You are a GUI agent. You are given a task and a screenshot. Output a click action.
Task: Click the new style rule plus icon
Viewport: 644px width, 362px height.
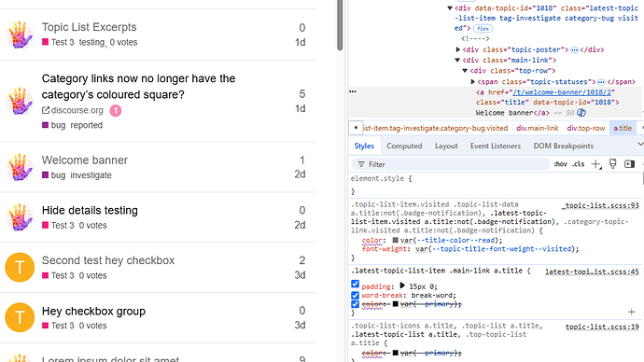pyautogui.click(x=595, y=164)
